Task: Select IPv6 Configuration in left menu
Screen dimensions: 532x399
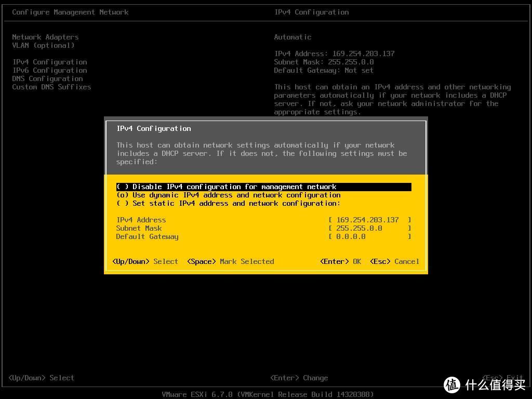Action: [x=49, y=71]
